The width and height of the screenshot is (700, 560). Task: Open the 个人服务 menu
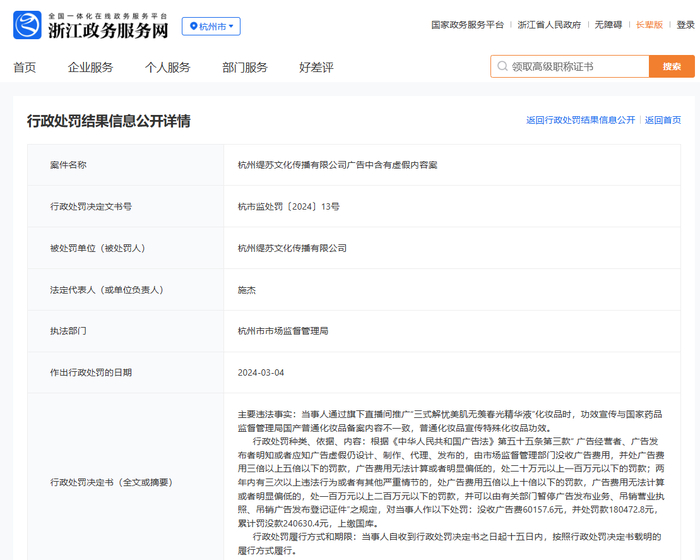point(167,67)
